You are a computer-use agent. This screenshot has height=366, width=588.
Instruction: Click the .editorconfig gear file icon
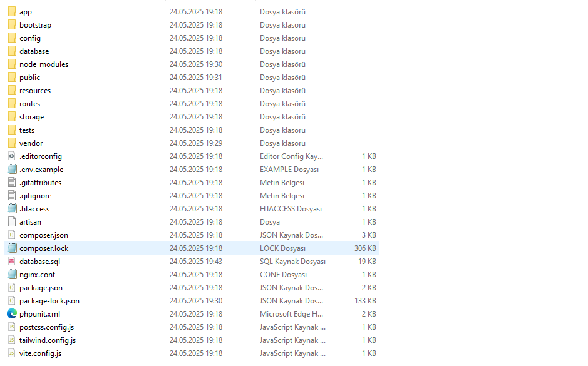pos(12,156)
